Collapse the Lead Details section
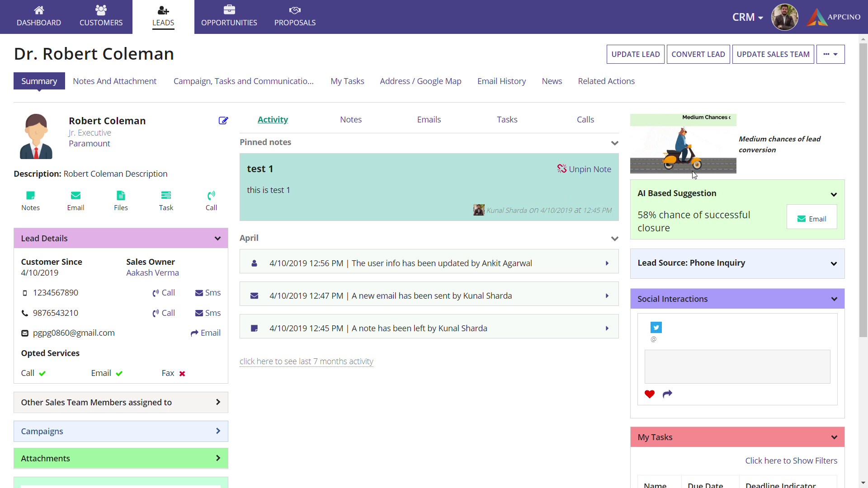The width and height of the screenshot is (868, 488). point(217,239)
